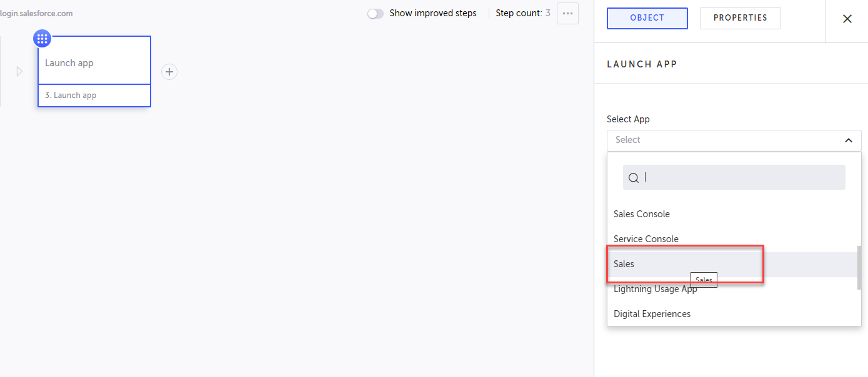Close the Launch App side panel
The height and width of the screenshot is (377, 868).
847,19
